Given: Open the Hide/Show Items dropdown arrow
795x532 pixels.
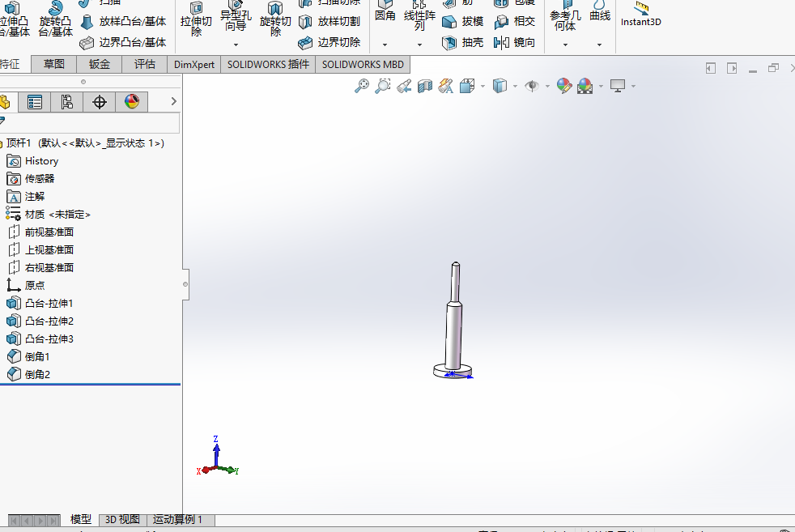Looking at the screenshot, I should [547, 86].
